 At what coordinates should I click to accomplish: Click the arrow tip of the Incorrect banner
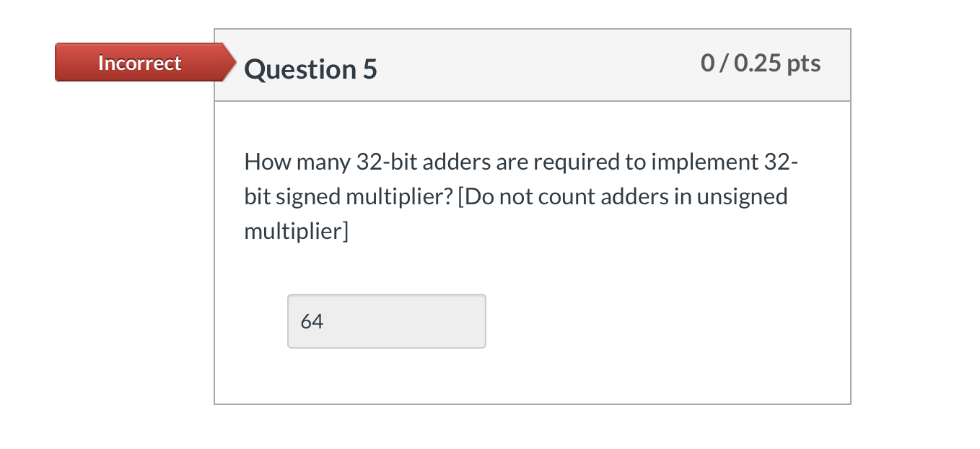click(229, 63)
